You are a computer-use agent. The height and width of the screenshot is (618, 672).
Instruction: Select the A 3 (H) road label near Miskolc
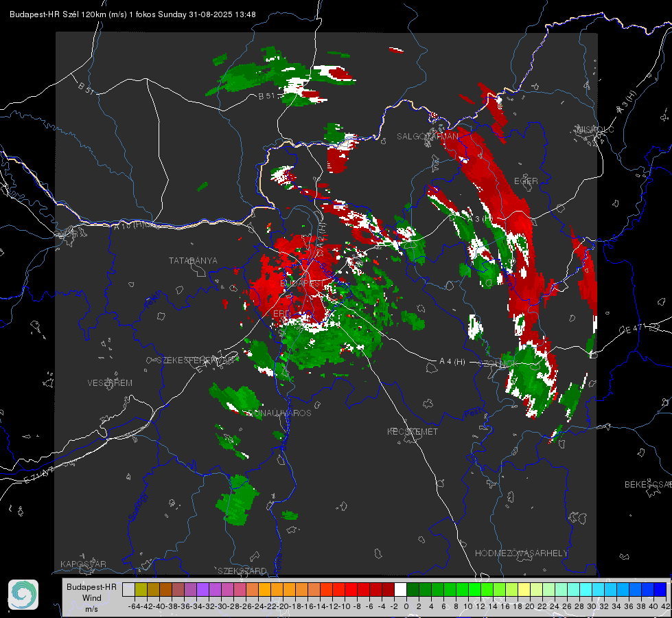627,102
